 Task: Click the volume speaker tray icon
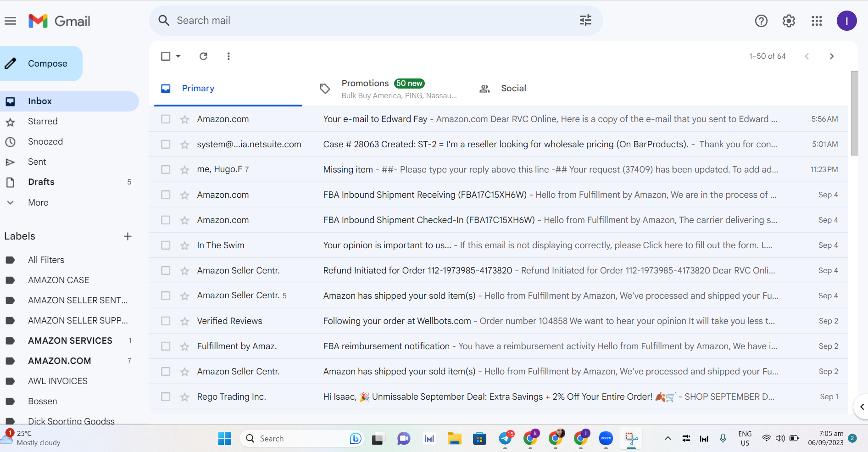(x=780, y=438)
